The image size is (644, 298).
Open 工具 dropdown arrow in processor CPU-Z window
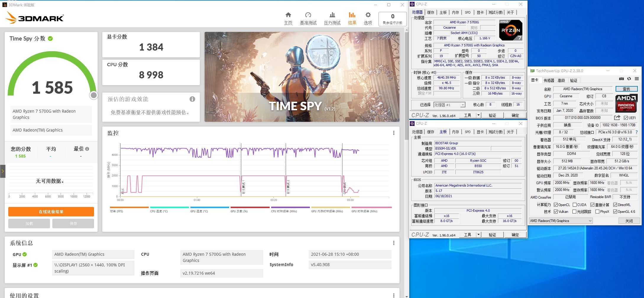(x=478, y=115)
